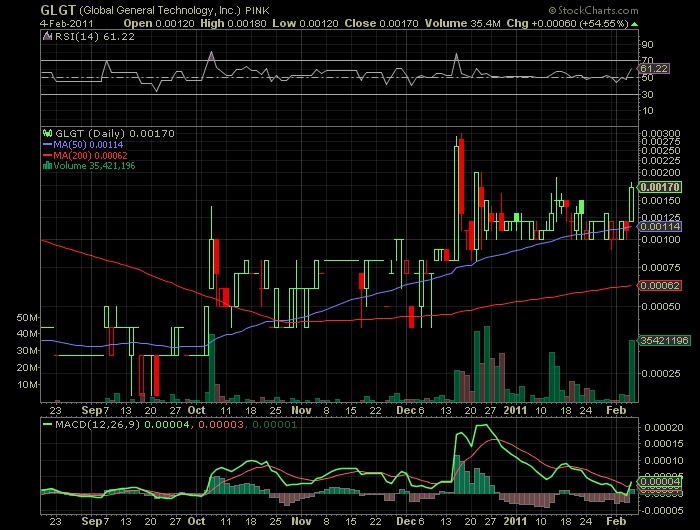Click the volume bars icon in the legend

tap(47, 166)
